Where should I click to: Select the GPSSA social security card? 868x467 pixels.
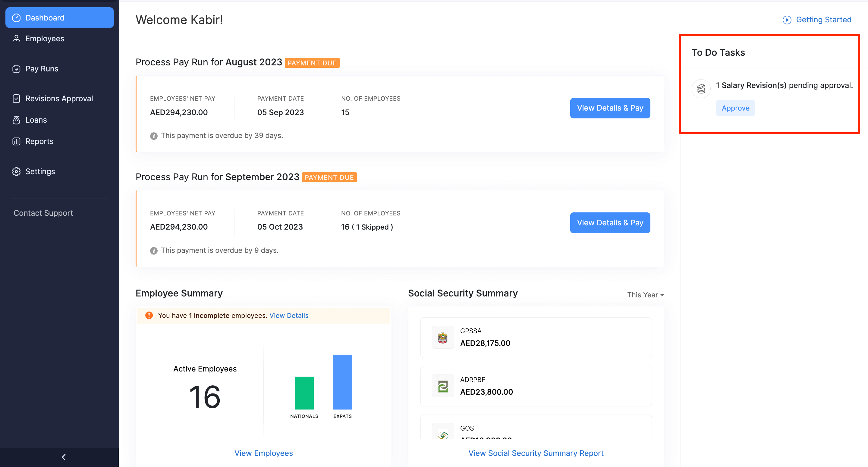[x=536, y=337]
